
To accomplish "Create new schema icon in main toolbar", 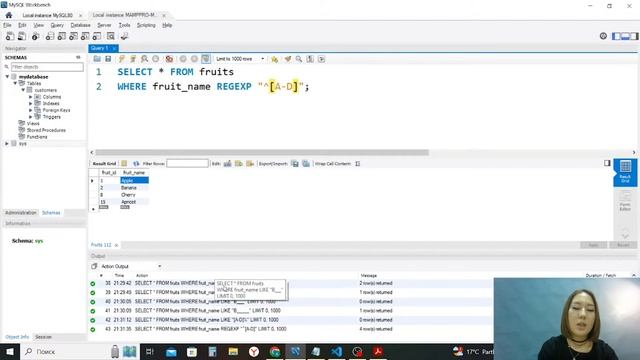I will [x=49, y=36].
